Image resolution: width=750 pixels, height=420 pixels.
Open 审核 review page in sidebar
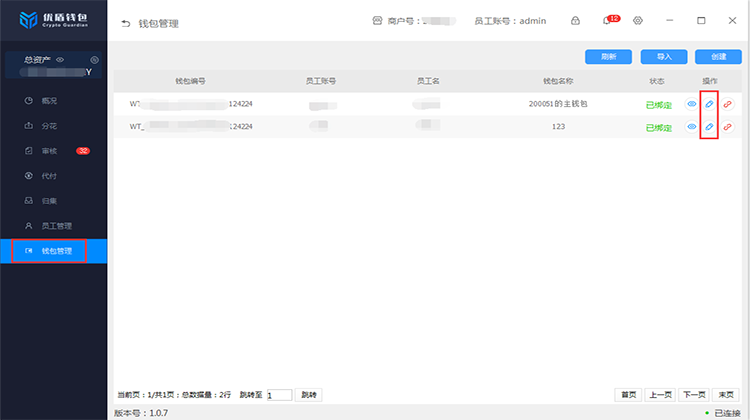tap(48, 151)
